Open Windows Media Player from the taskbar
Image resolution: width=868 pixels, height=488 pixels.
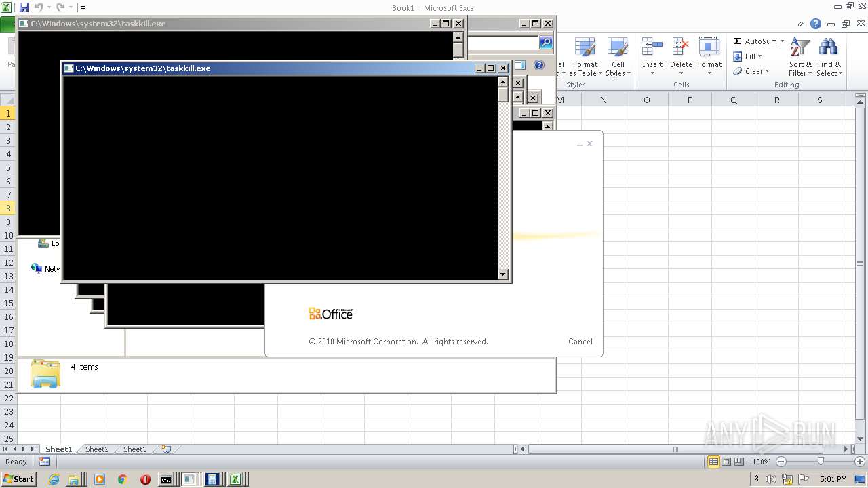point(100,479)
